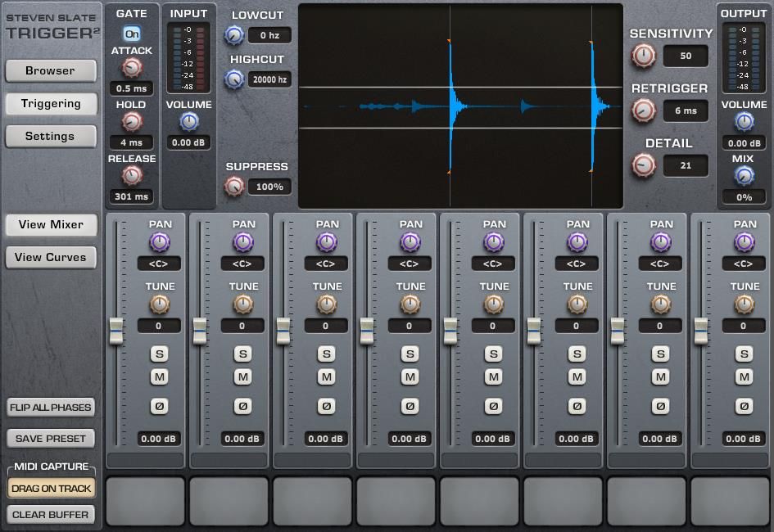
Task: Click the Tune knob on channel 3
Action: pos(326,304)
